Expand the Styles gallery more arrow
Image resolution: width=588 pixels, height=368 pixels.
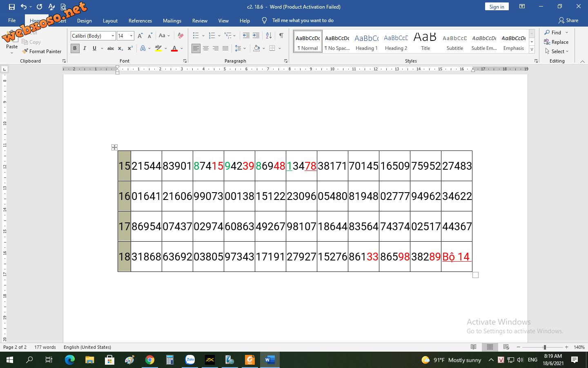pos(532,49)
